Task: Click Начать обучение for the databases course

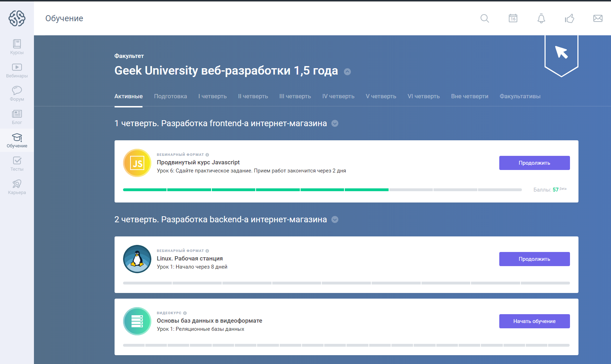Action: click(x=534, y=321)
